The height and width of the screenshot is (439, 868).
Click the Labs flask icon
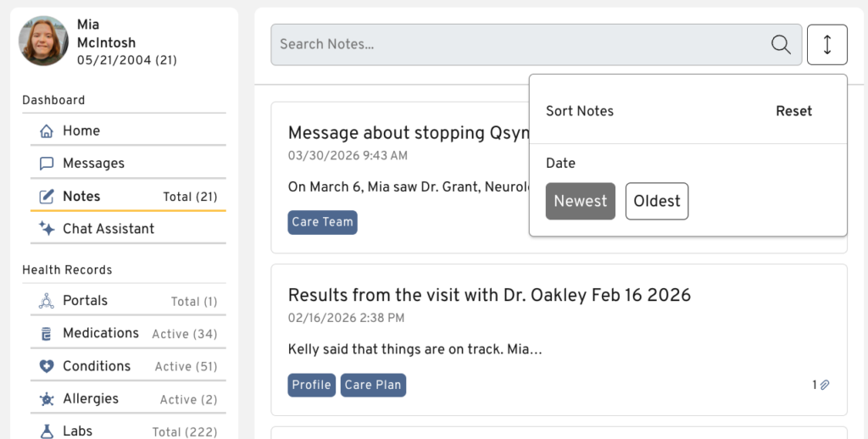coord(47,431)
